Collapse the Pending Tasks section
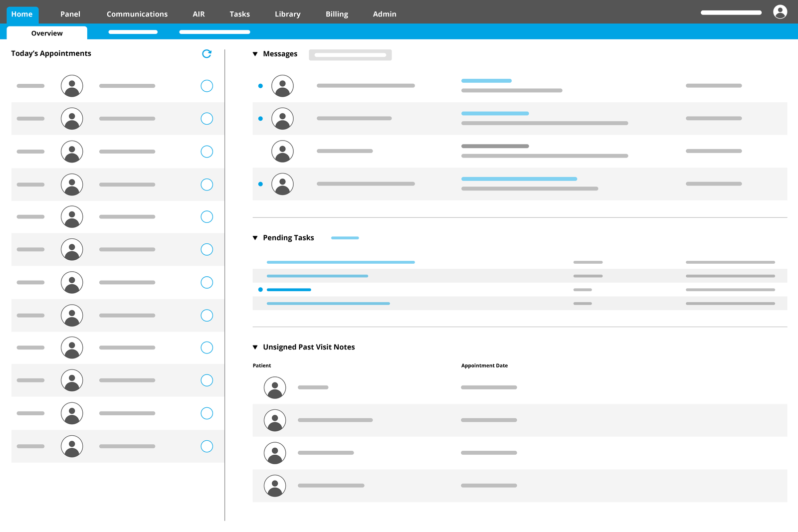The height and width of the screenshot is (532, 798). [x=255, y=238]
